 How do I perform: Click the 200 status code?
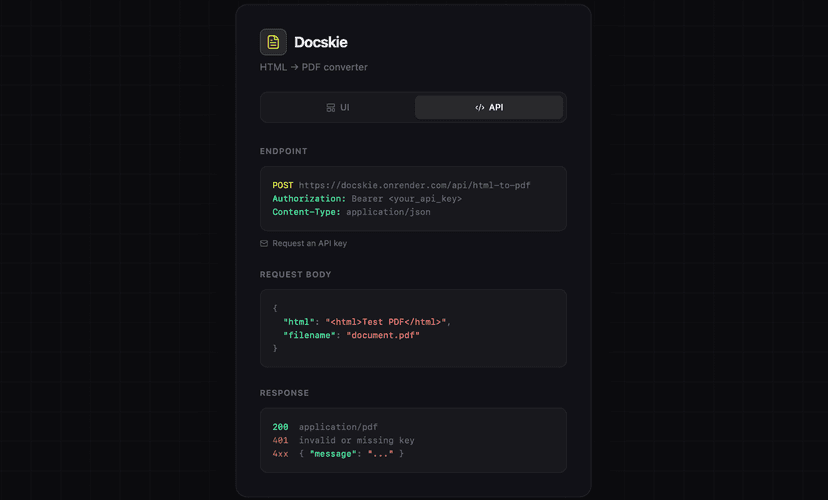pos(280,427)
